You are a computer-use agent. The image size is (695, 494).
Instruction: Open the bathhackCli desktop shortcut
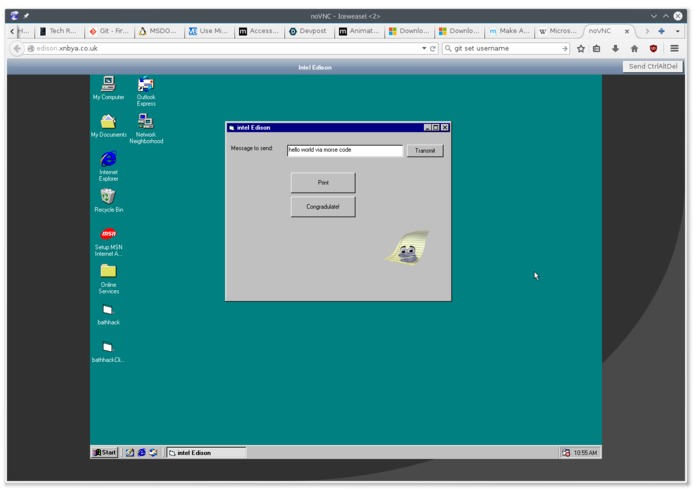[108, 352]
